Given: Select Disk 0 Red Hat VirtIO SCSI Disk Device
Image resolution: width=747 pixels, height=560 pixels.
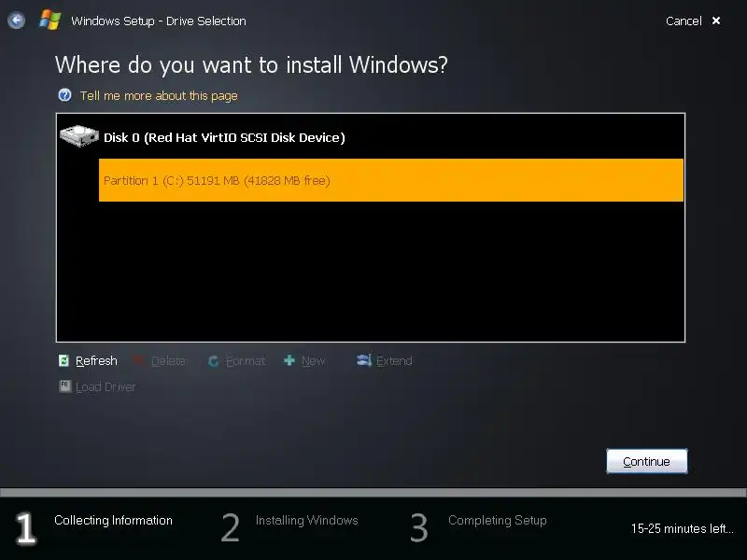Looking at the screenshot, I should click(224, 137).
